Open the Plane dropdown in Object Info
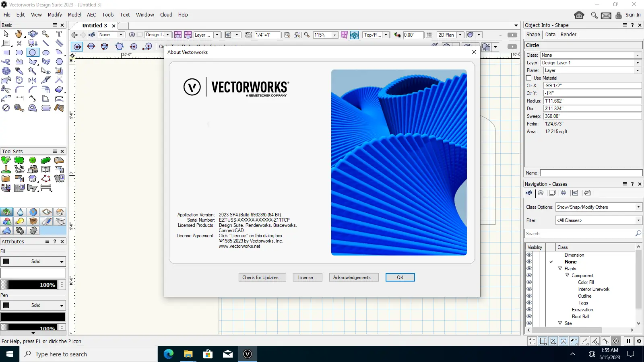Viewport: 644px width, 362px height. click(x=592, y=70)
